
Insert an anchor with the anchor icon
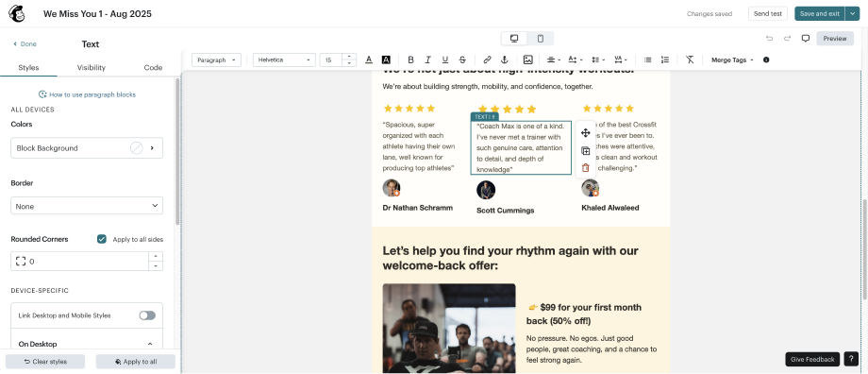(505, 59)
